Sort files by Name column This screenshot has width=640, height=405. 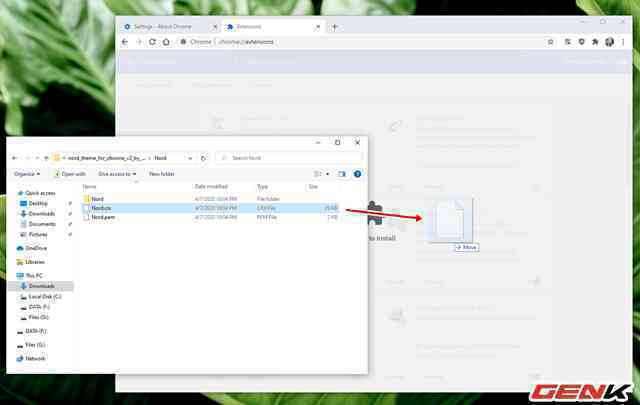coord(90,187)
